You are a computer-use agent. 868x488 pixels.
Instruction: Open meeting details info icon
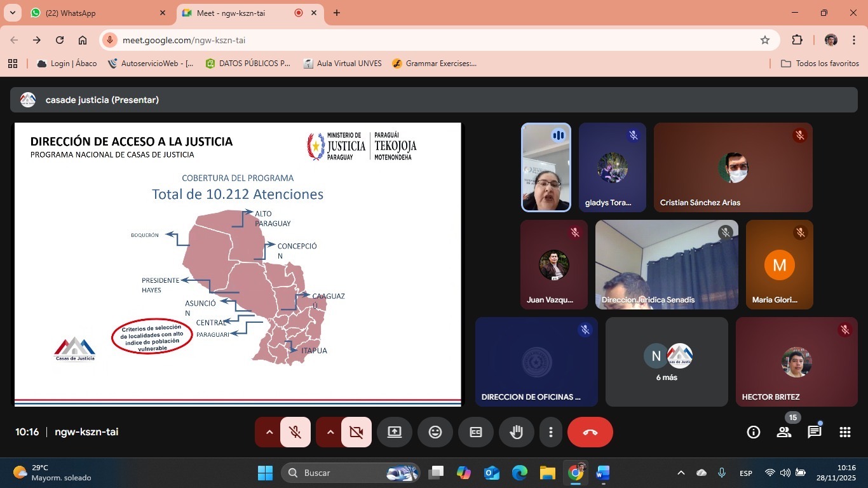click(753, 432)
